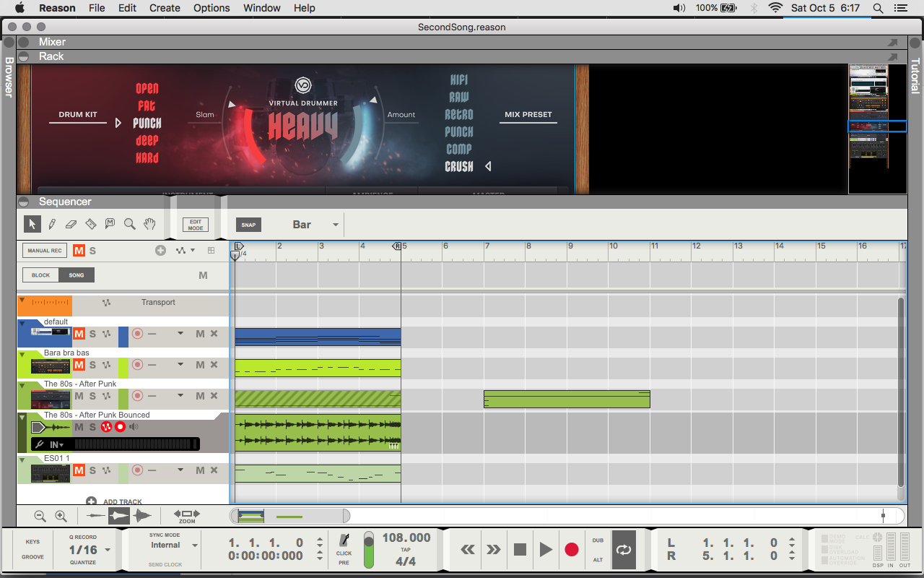924x578 pixels.
Task: Open the Window menu
Action: [262, 8]
